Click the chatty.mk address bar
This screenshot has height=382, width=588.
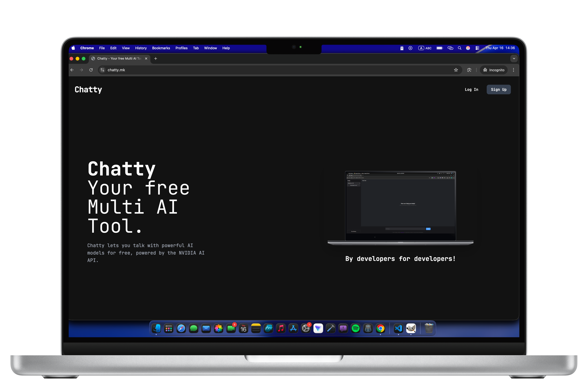tap(280, 70)
